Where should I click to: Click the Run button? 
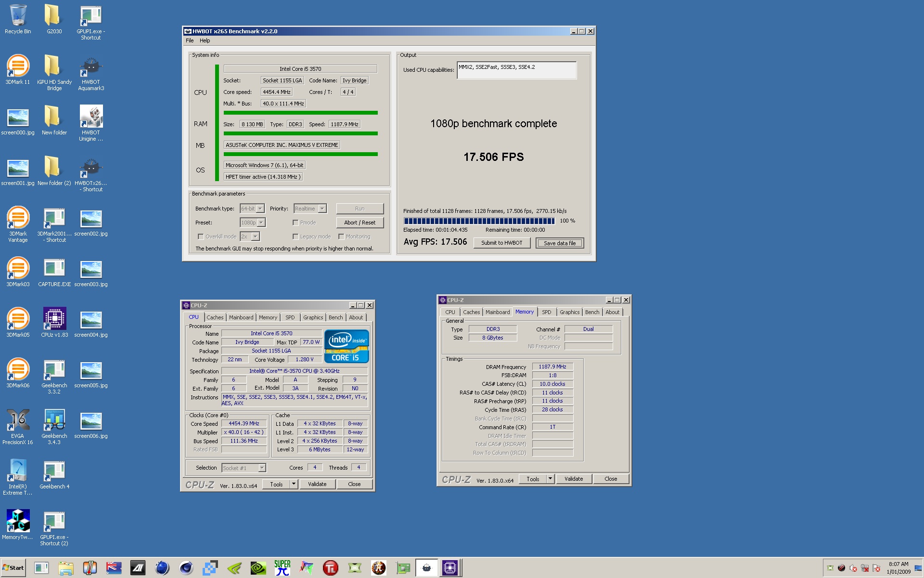click(x=359, y=209)
